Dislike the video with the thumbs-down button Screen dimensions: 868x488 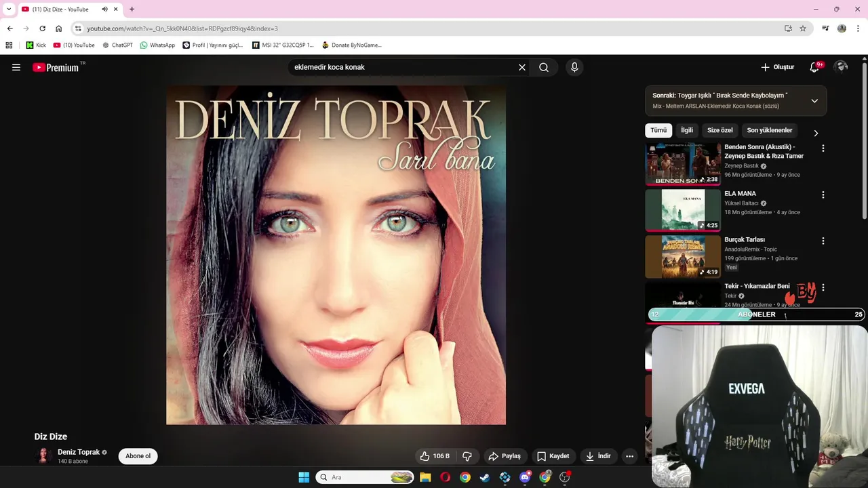pos(467,456)
